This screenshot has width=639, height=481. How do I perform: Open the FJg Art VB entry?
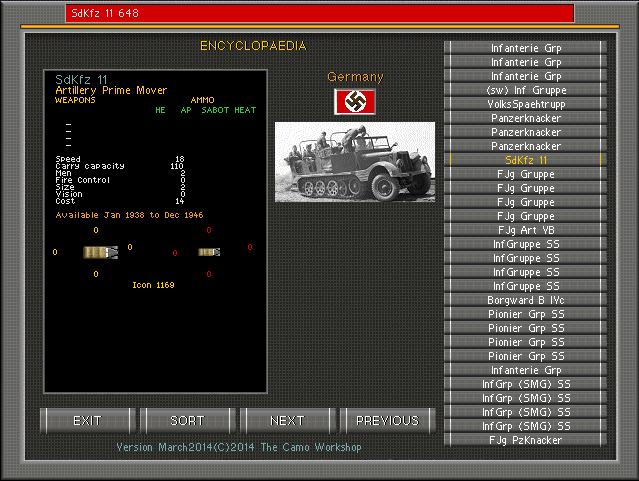point(526,230)
